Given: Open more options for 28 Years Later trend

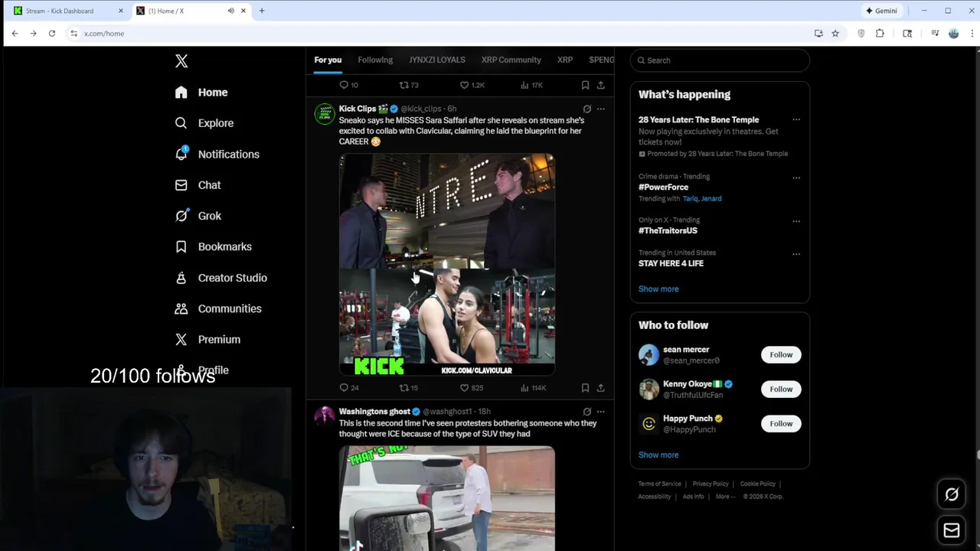Looking at the screenshot, I should 796,119.
